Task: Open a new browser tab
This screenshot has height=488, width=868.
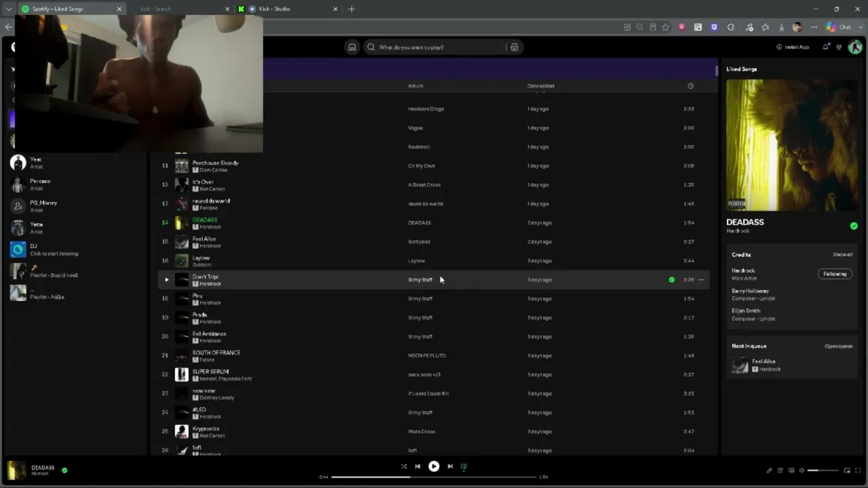Action: pos(351,9)
